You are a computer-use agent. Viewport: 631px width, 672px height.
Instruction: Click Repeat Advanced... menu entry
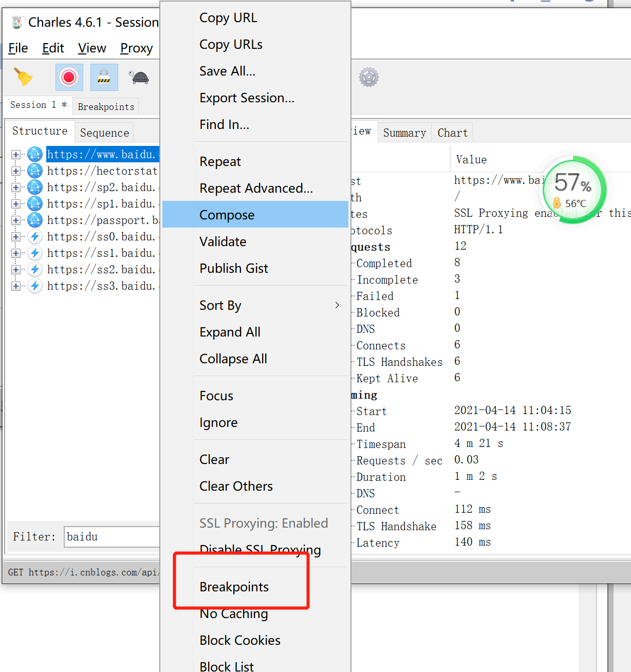pos(255,188)
